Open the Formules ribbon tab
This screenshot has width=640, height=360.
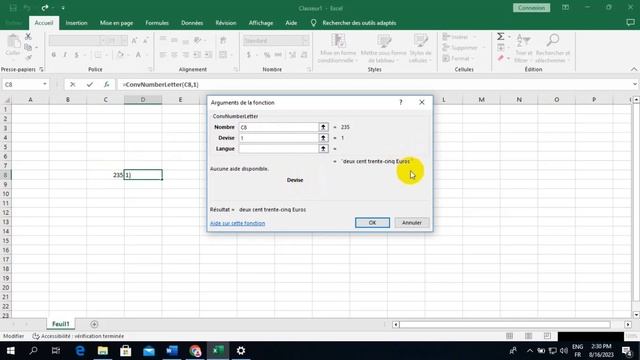(x=157, y=23)
